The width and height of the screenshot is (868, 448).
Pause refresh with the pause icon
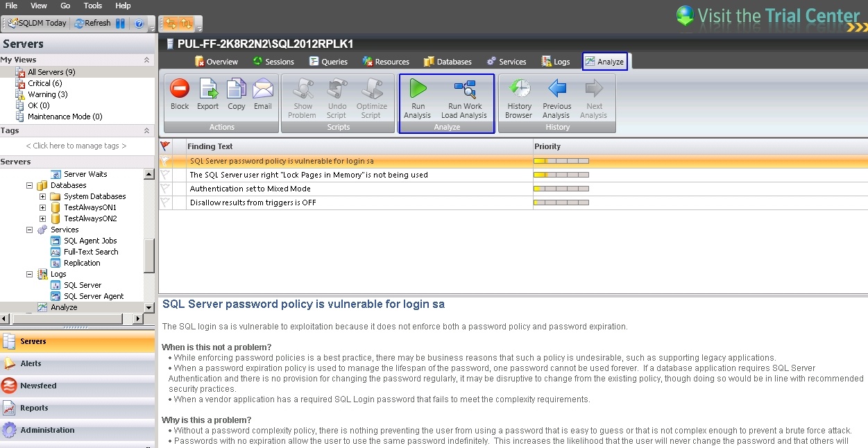pyautogui.click(x=121, y=23)
